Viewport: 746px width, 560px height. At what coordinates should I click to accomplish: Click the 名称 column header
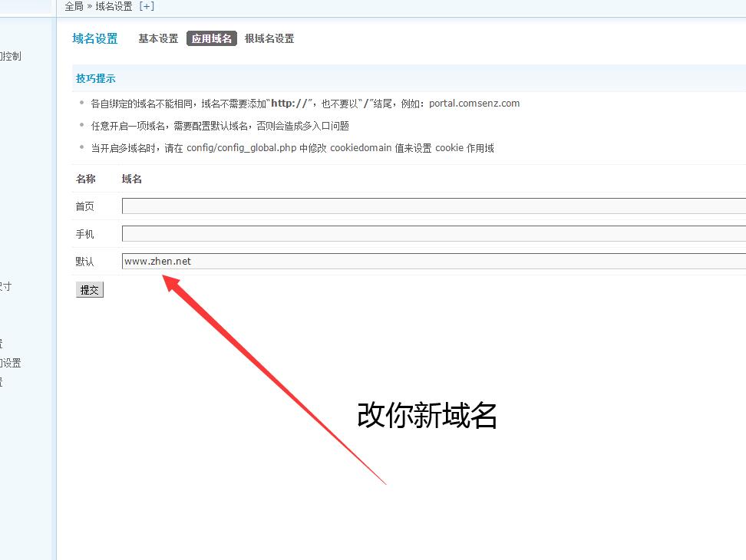[x=86, y=179]
